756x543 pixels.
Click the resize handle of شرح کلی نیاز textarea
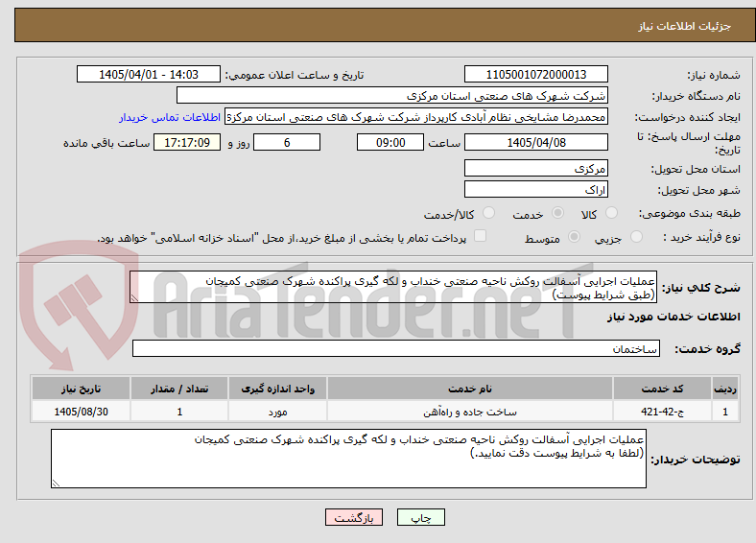134,298
